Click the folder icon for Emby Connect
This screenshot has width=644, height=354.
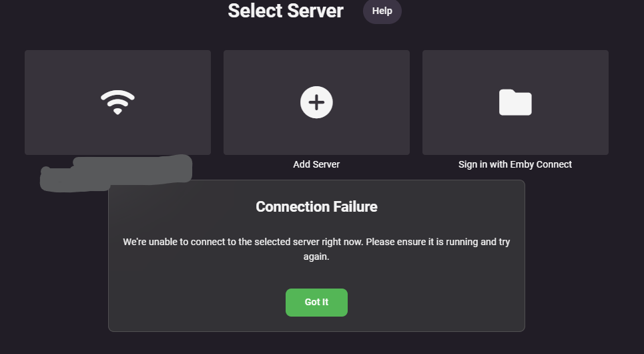[515, 102]
